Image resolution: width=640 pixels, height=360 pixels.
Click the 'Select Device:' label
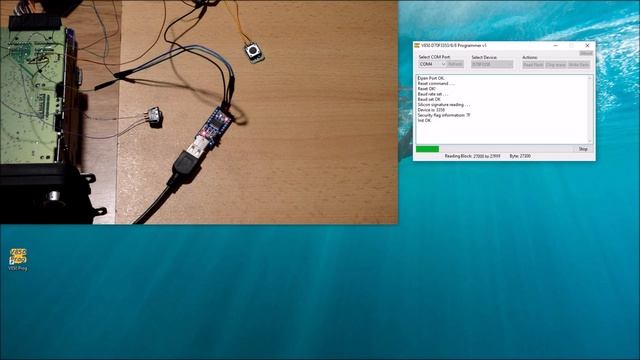point(484,58)
